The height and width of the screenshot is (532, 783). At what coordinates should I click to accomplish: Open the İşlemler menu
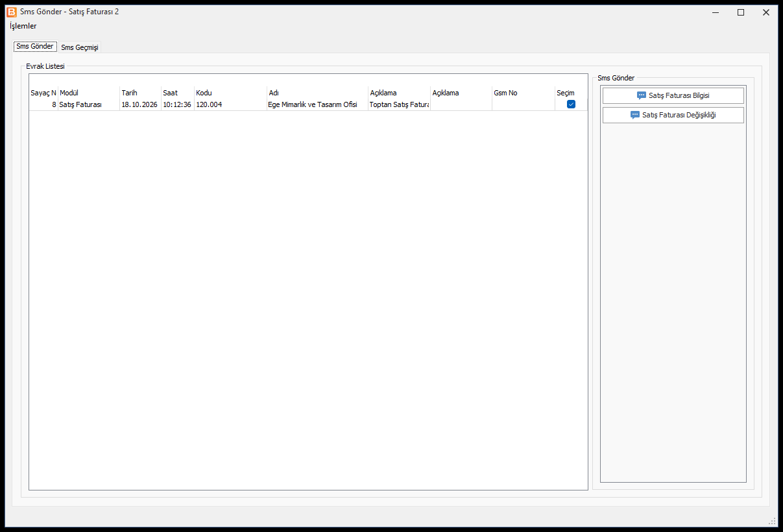click(23, 26)
